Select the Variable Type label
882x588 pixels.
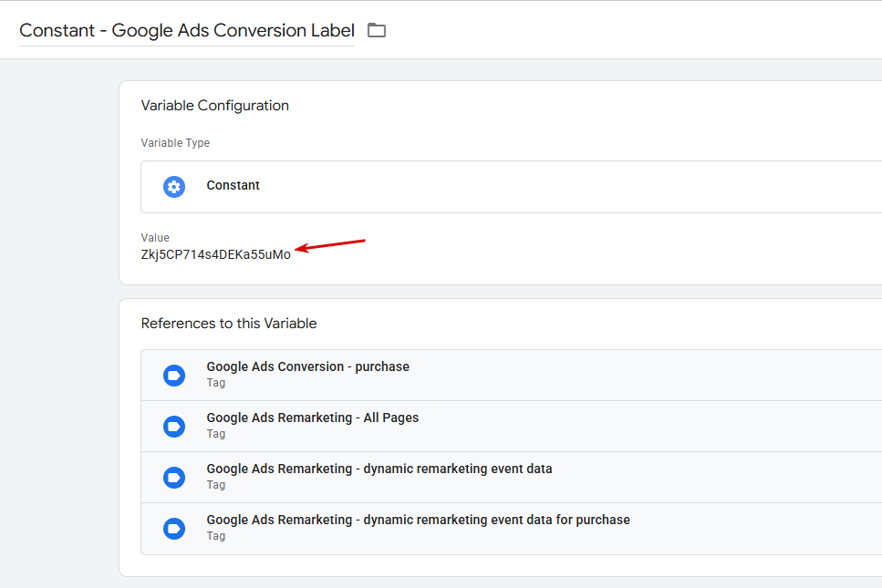(x=175, y=143)
